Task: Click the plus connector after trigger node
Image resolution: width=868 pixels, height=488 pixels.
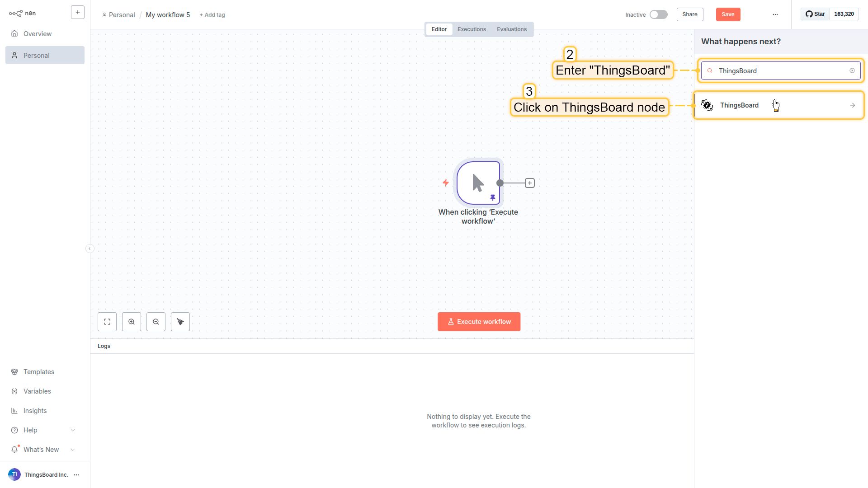Action: click(530, 183)
